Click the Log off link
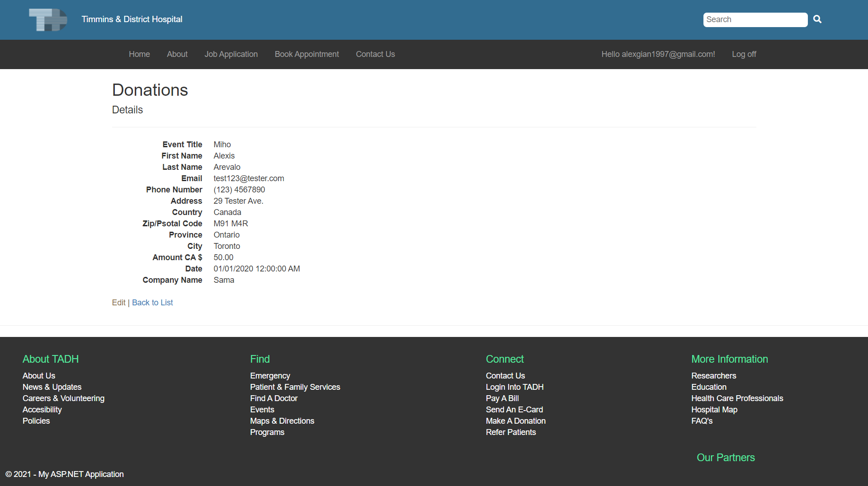 (744, 54)
